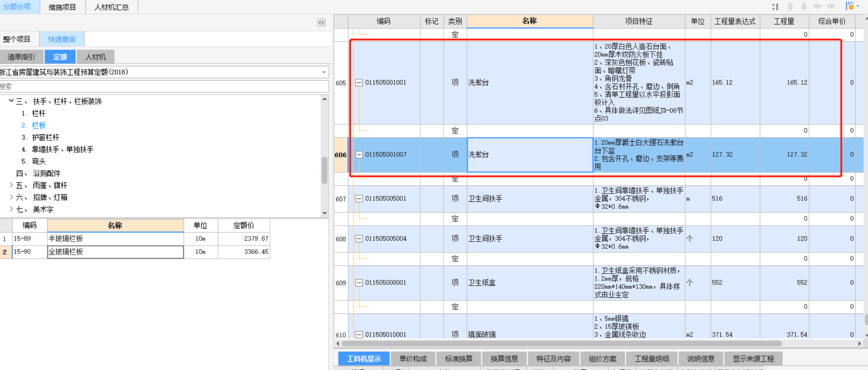The width and height of the screenshot is (868, 370).
Task: Open the 工程量明细 bottom tab
Action: (651, 359)
